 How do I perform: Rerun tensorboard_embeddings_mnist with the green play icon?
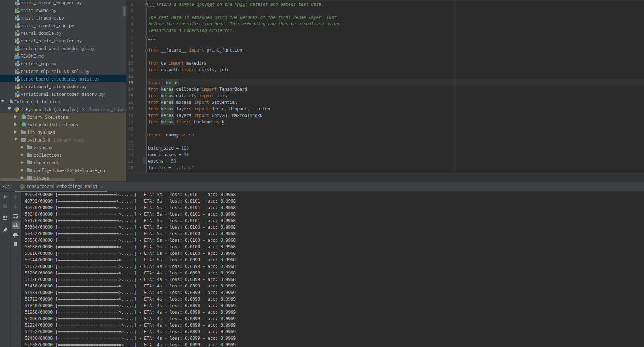5,197
